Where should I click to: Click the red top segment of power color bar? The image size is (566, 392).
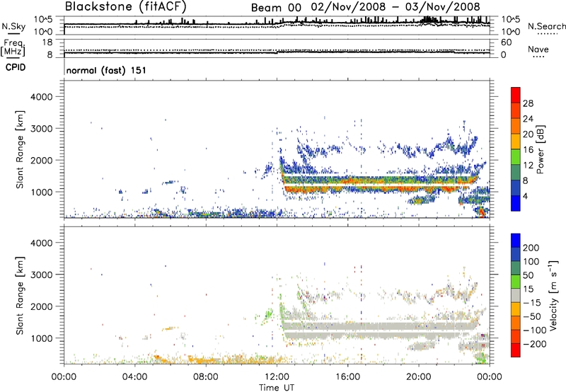(516, 95)
